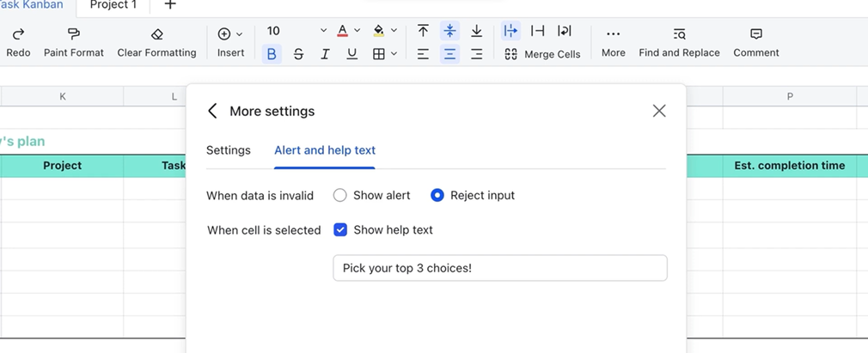
Task: Click the Merge Cells icon
Action: 510,54
